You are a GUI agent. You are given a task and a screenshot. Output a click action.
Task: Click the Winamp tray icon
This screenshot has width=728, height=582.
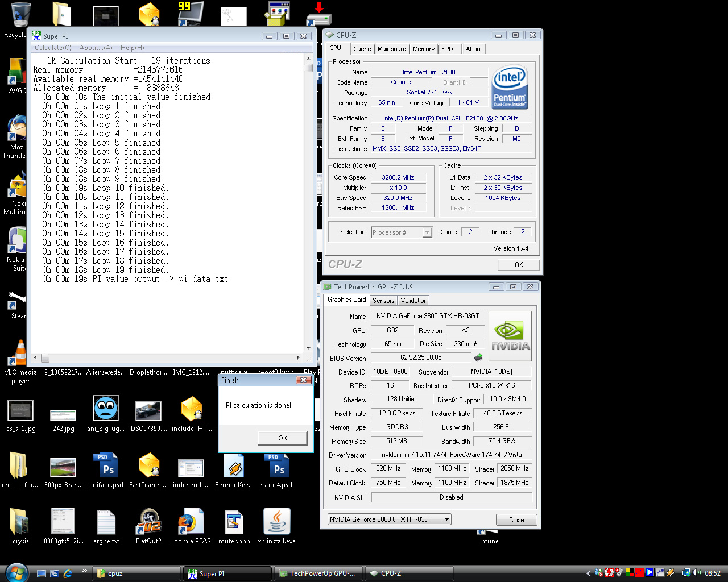pyautogui.click(x=671, y=573)
